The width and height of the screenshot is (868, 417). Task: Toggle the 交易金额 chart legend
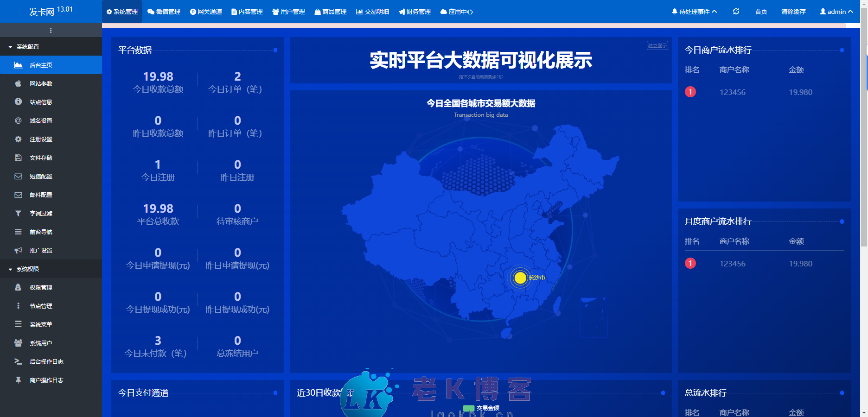click(481, 408)
